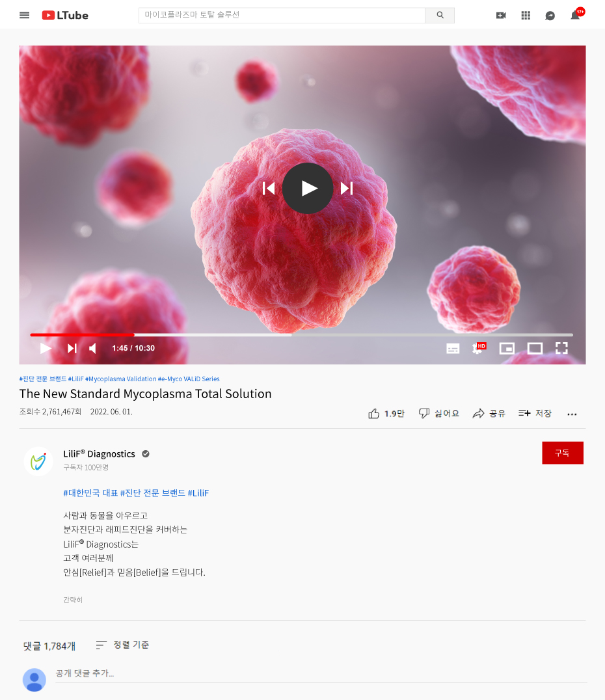Open the create video camera icon
The height and width of the screenshot is (700, 605).
pyautogui.click(x=501, y=15)
